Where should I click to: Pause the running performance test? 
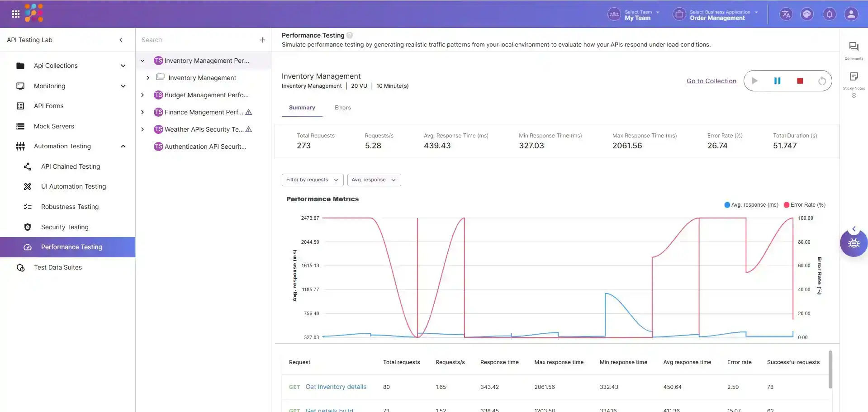(x=777, y=81)
